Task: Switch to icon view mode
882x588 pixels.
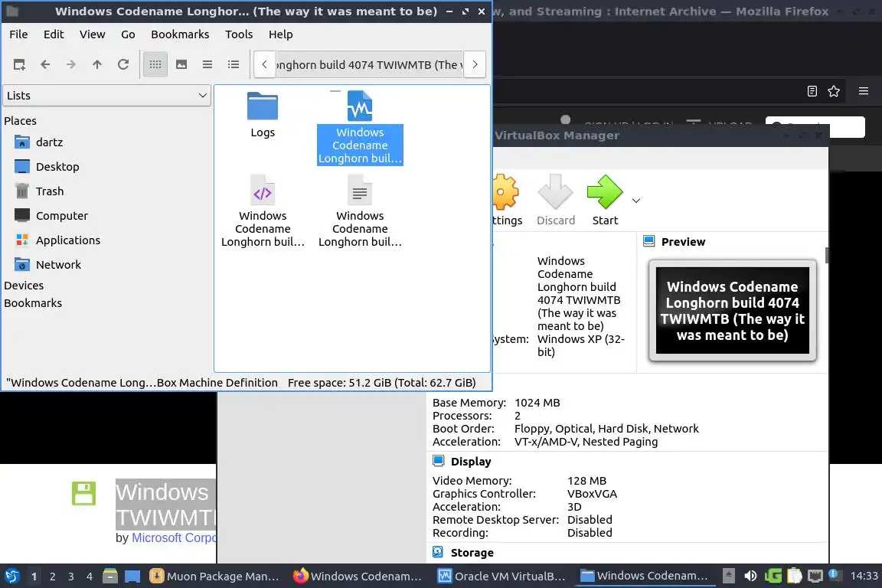Action: click(x=155, y=65)
